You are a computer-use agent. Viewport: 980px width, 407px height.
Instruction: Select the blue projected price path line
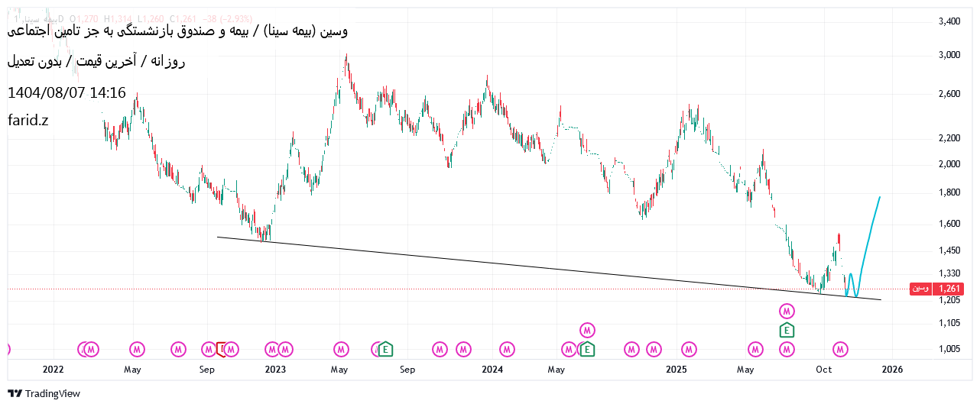(871, 229)
